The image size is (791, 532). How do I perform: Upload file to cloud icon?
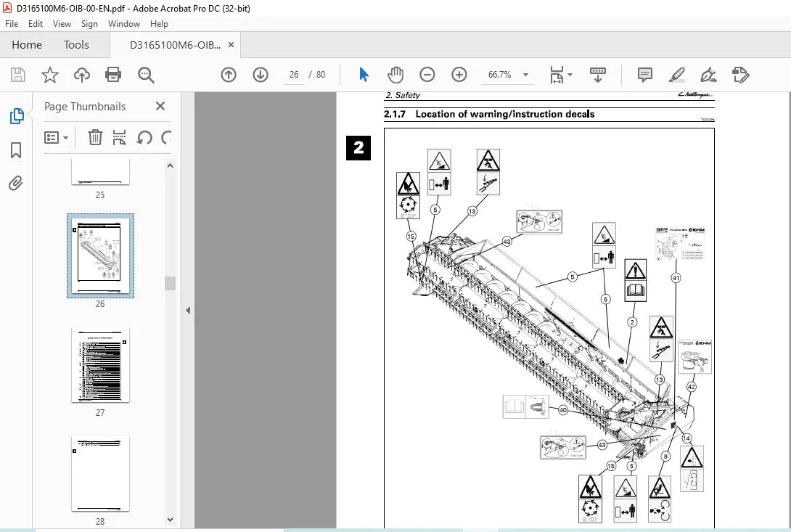point(82,75)
